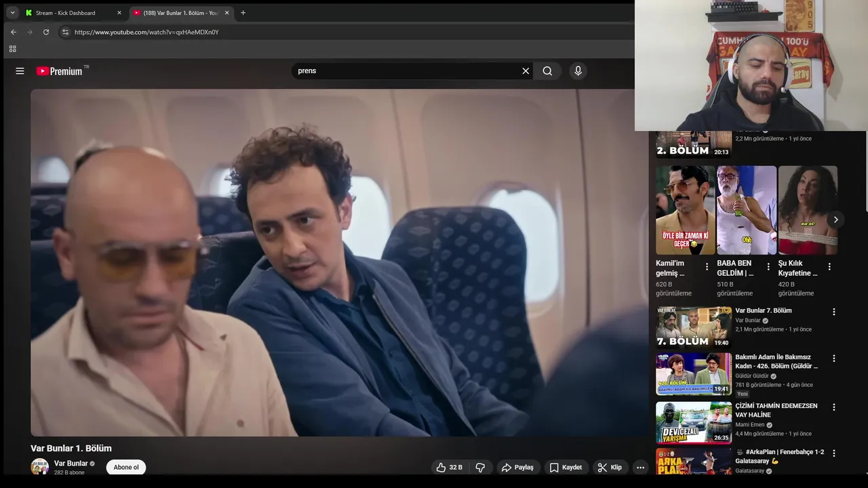Viewport: 868px width, 488px height.
Task: Open a new browser tab with plus
Action: click(243, 13)
